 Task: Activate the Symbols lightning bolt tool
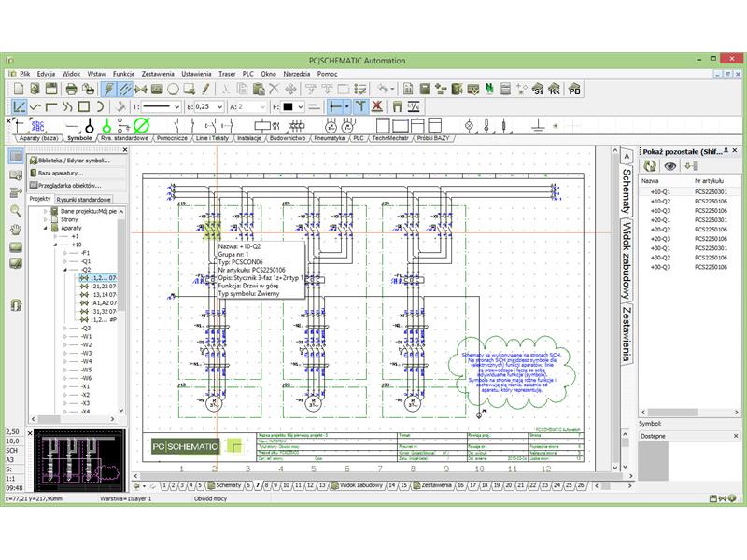pos(108,89)
